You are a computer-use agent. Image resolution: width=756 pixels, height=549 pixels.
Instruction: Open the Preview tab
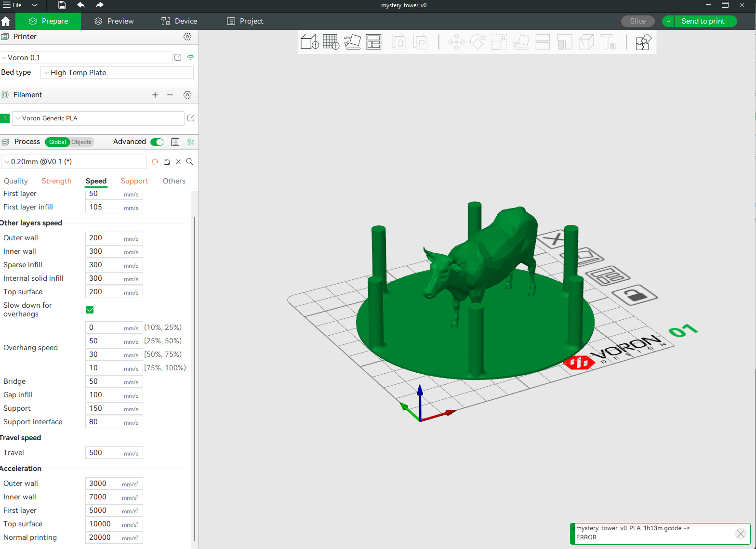[114, 21]
